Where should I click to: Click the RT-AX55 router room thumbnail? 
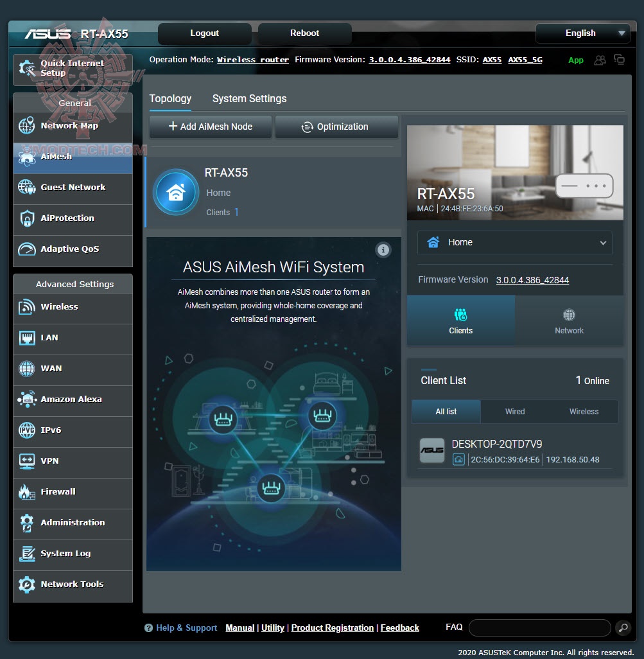point(515,173)
